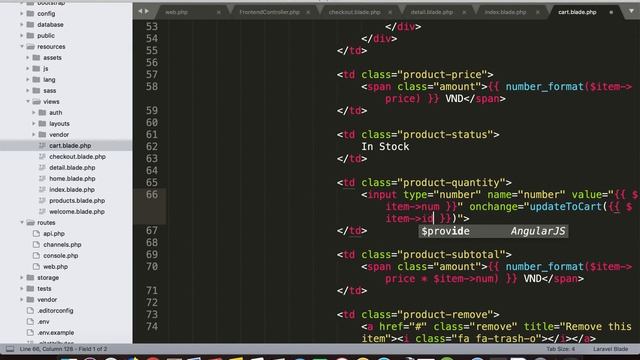Expand the js folder
This screenshot has height=360, width=640.
(x=28, y=69)
